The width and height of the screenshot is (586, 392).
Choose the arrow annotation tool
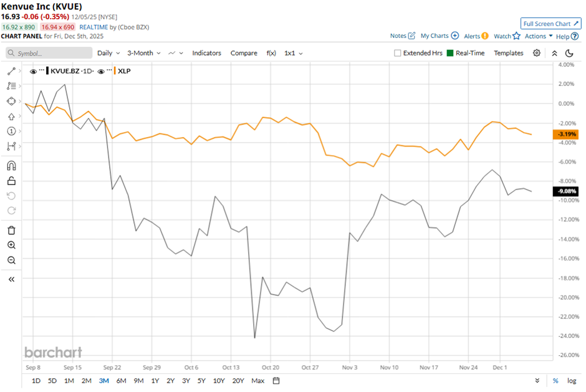click(11, 117)
